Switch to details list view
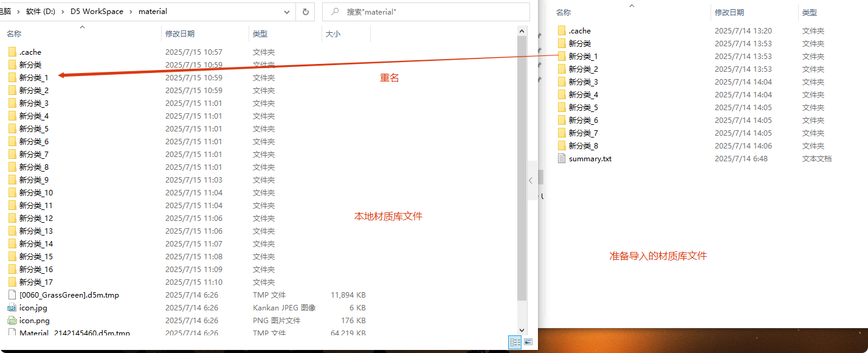The width and height of the screenshot is (868, 353). [x=515, y=342]
